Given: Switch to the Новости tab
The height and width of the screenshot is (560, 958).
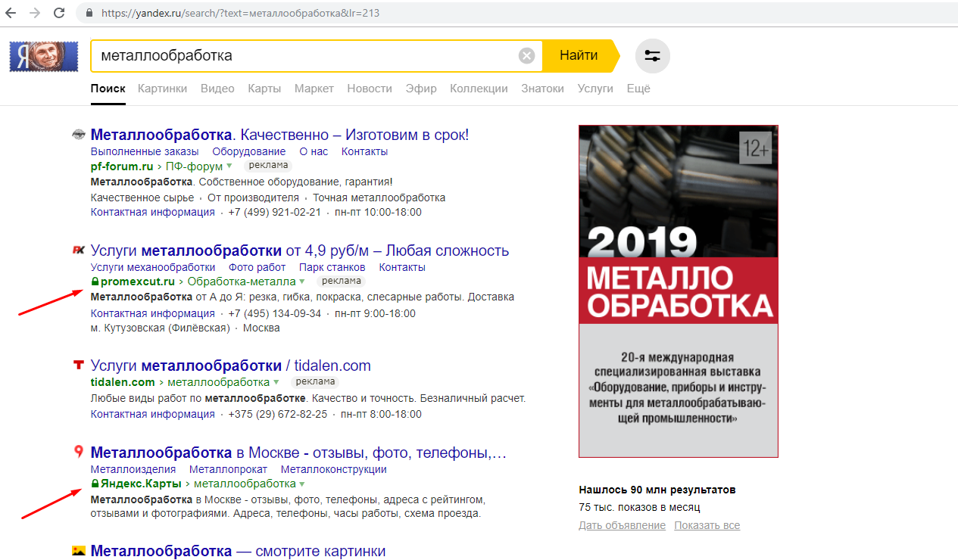Looking at the screenshot, I should (x=370, y=89).
